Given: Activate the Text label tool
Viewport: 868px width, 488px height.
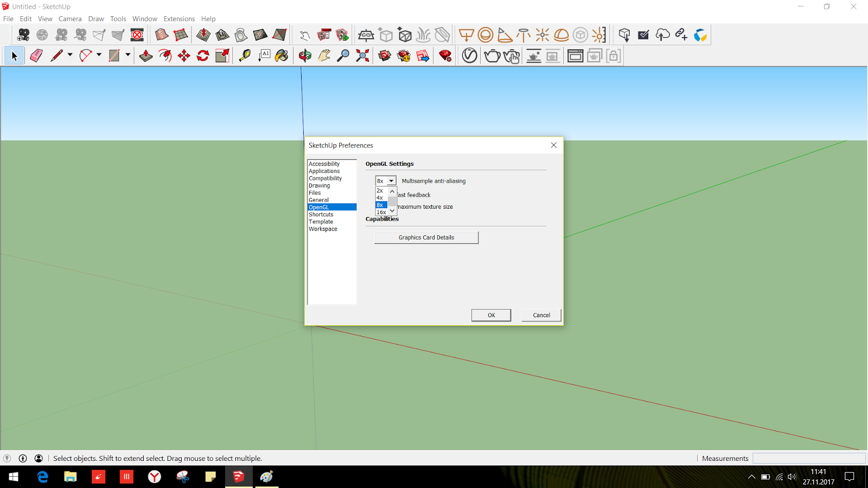Looking at the screenshot, I should pos(264,55).
